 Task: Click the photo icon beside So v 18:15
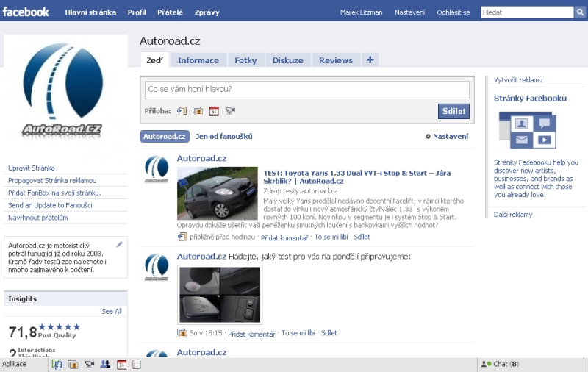pos(182,333)
